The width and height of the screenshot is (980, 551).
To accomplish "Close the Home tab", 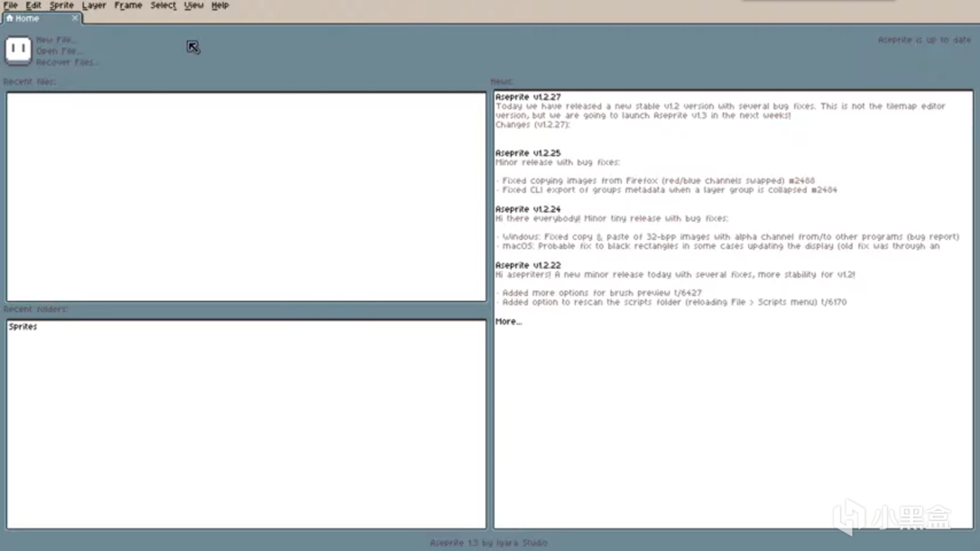I will [x=75, y=18].
